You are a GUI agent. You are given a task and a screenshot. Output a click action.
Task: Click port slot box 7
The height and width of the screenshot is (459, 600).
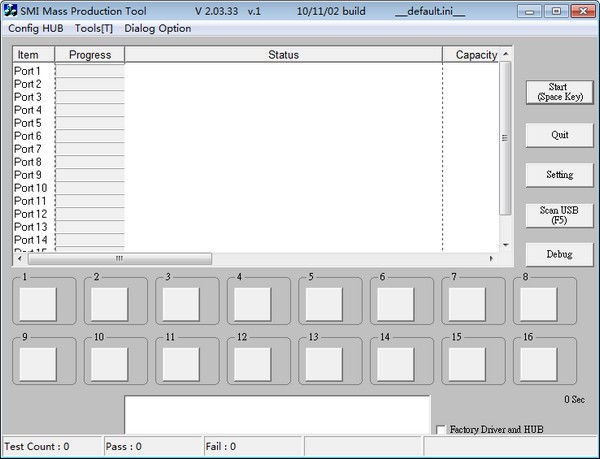(x=467, y=304)
